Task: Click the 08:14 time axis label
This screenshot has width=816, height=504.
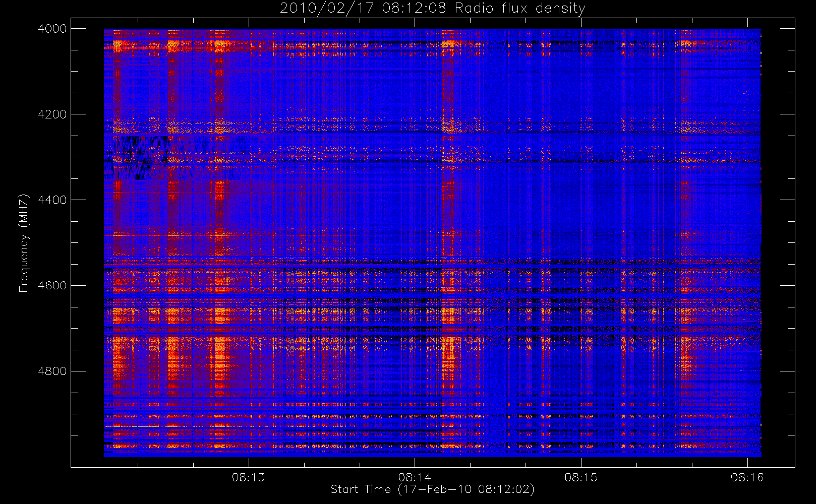Action: pyautogui.click(x=415, y=477)
